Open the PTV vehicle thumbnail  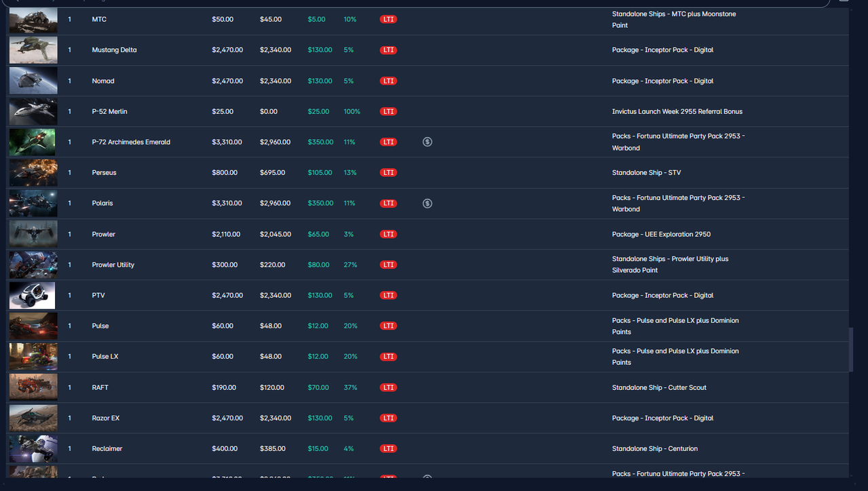pyautogui.click(x=33, y=296)
